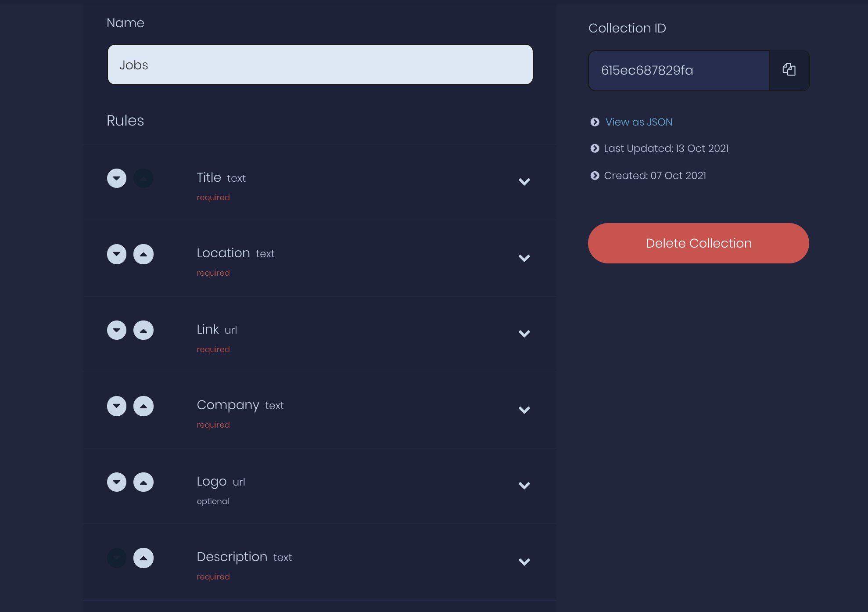Move the Location rule up
The width and height of the screenshot is (868, 612).
[143, 254]
